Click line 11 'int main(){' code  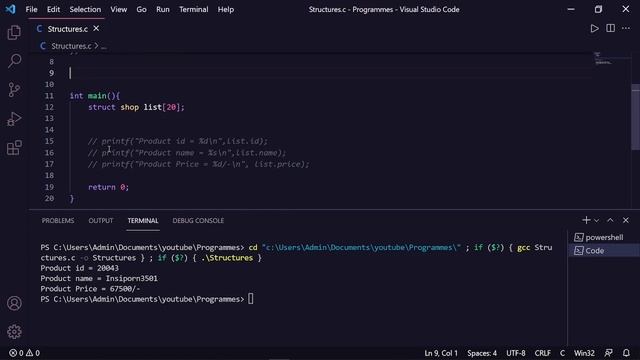click(95, 96)
